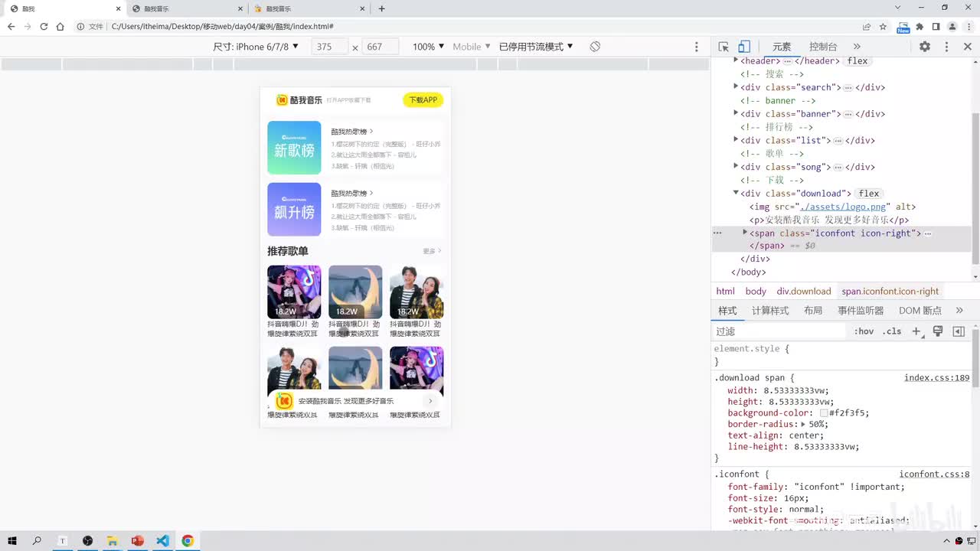Image resolution: width=980 pixels, height=551 pixels.
Task: Click the height field showing 667
Action: (381, 47)
